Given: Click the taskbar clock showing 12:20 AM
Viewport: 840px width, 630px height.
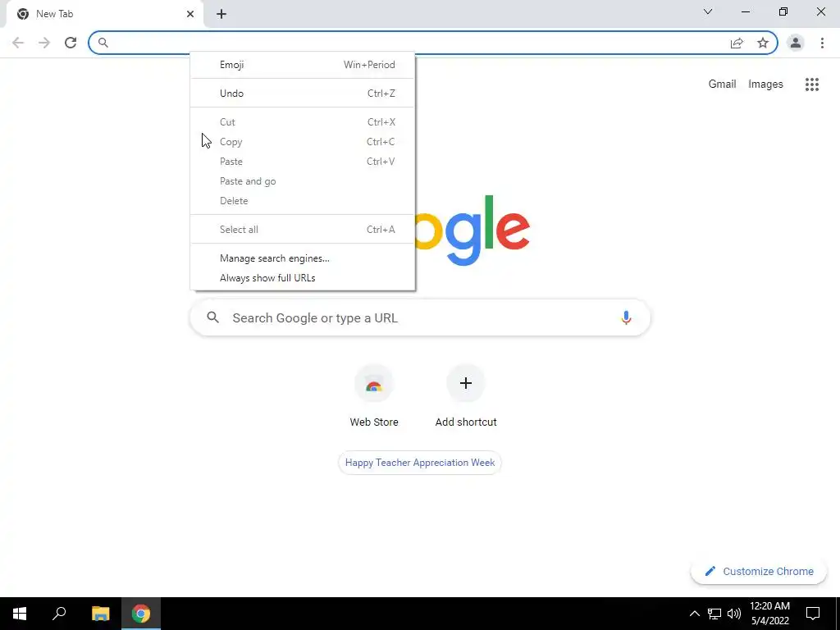Looking at the screenshot, I should coord(769,614).
